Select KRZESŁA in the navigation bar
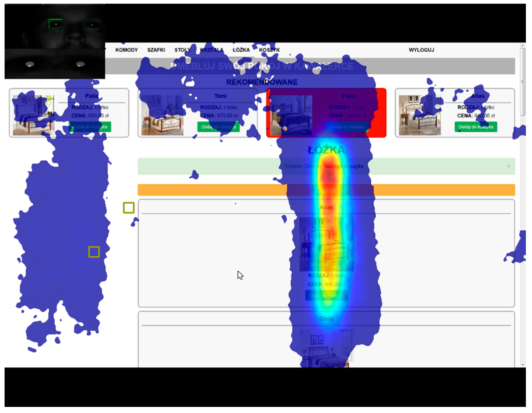Screen dimensions: 532x413 [211, 50]
